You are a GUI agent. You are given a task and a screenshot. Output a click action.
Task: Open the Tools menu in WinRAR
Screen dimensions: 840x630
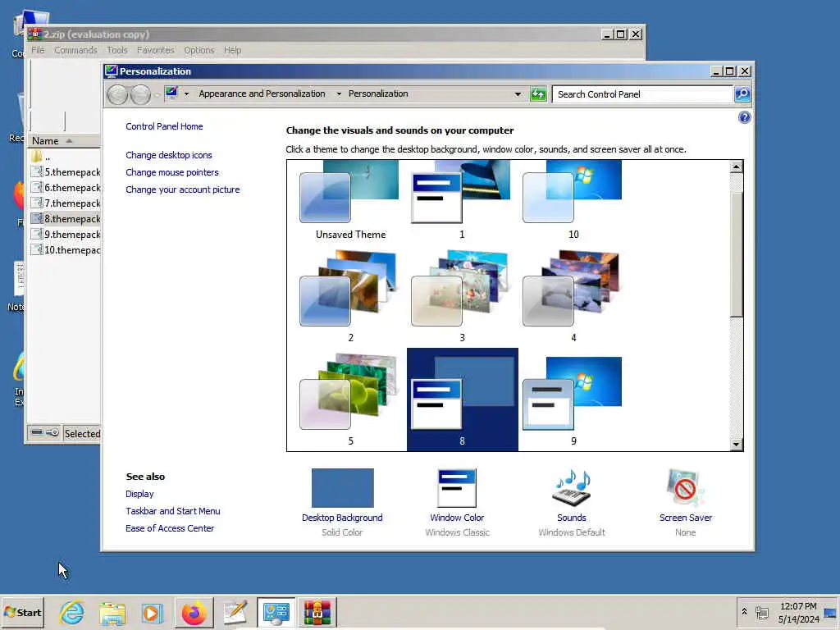coord(116,50)
